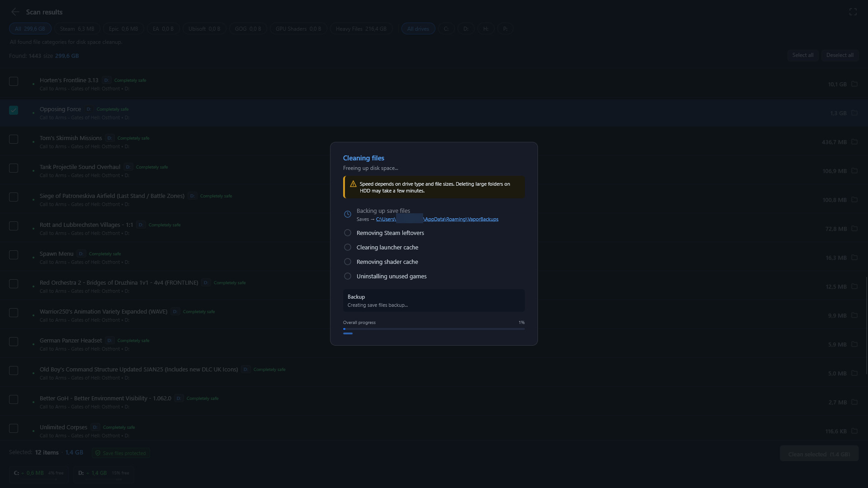Viewport: 868px width, 488px height.
Task: Select the Heavy Files 216,4 GB tab
Action: pyautogui.click(x=361, y=28)
